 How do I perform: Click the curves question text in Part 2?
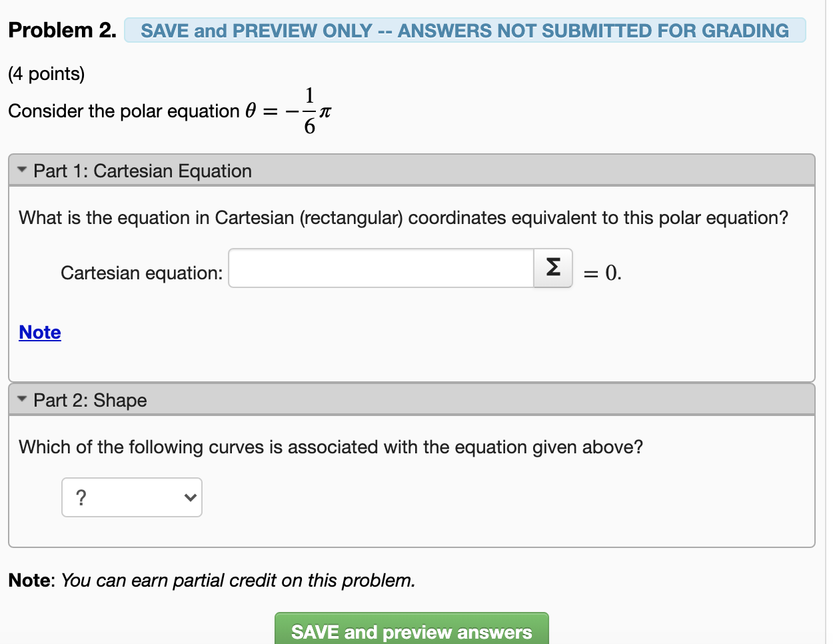pos(331,447)
